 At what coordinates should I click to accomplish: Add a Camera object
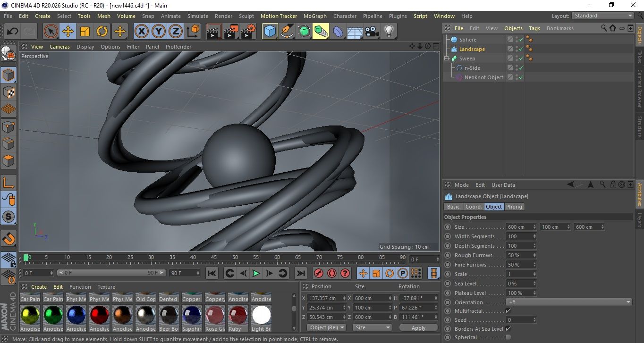(x=372, y=32)
